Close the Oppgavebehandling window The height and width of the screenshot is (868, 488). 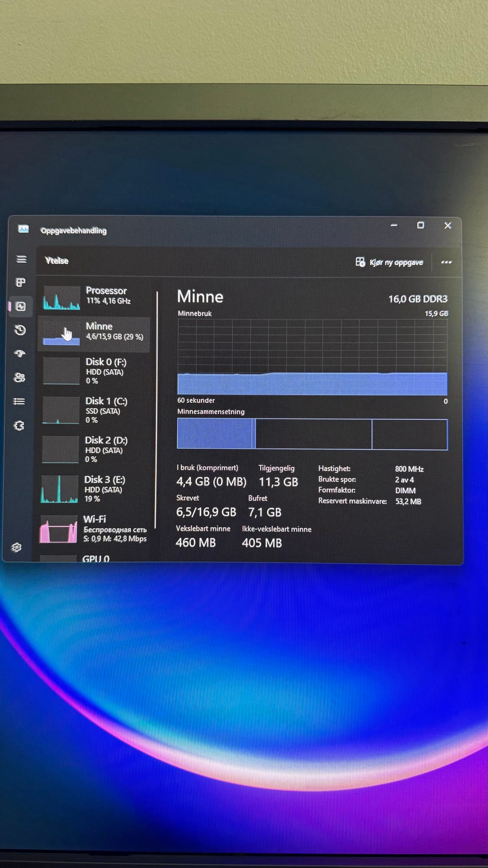pyautogui.click(x=448, y=225)
